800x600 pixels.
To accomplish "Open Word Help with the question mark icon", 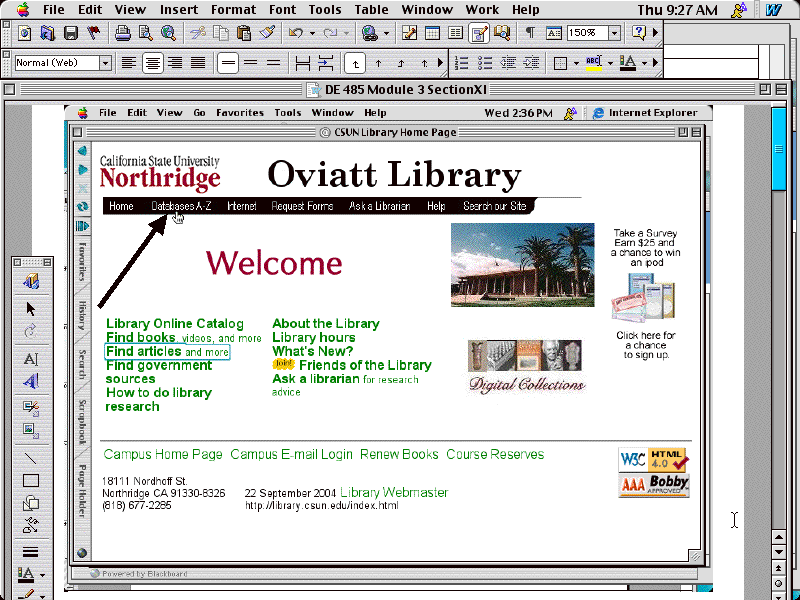I will (638, 33).
